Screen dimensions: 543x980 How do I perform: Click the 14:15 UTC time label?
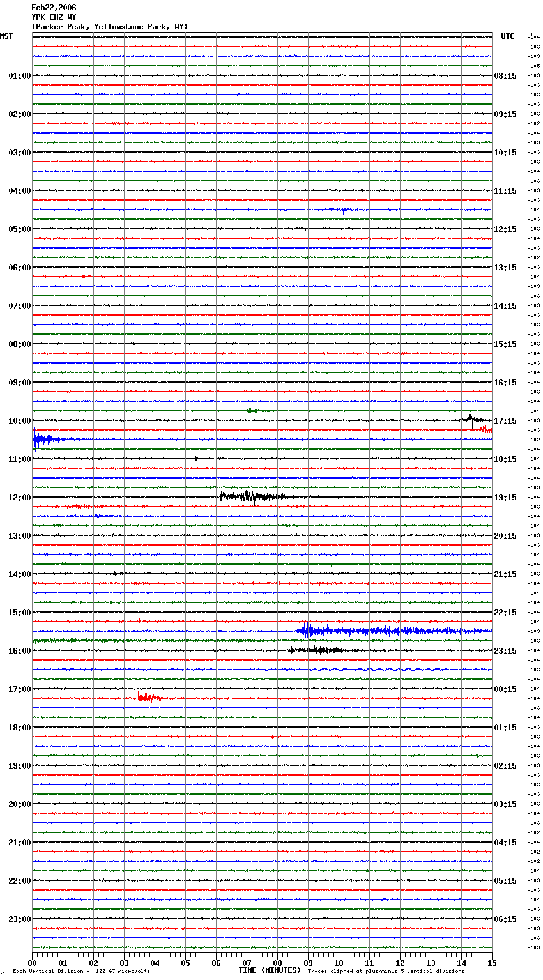point(505,306)
